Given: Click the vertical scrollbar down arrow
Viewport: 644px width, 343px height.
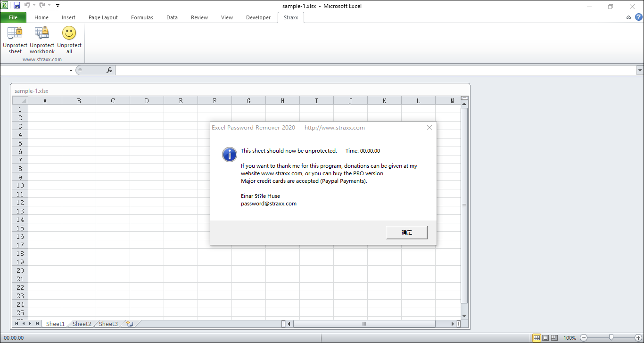Looking at the screenshot, I should [x=464, y=316].
